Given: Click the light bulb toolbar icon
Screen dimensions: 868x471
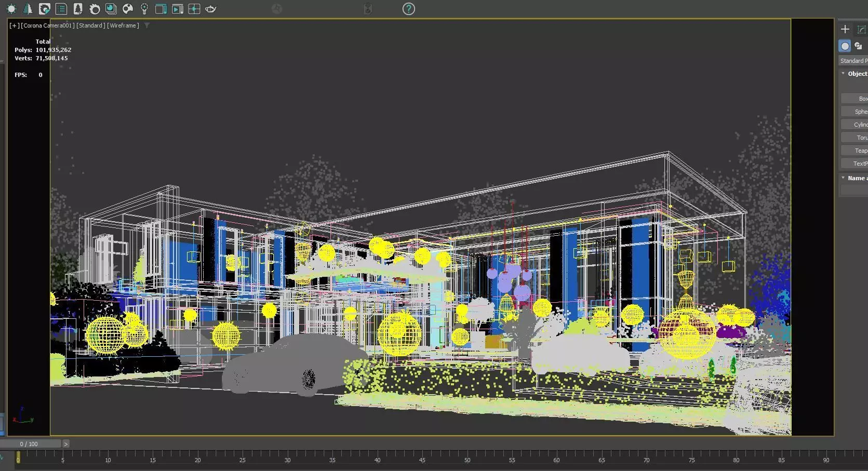Looking at the screenshot, I should tap(144, 9).
